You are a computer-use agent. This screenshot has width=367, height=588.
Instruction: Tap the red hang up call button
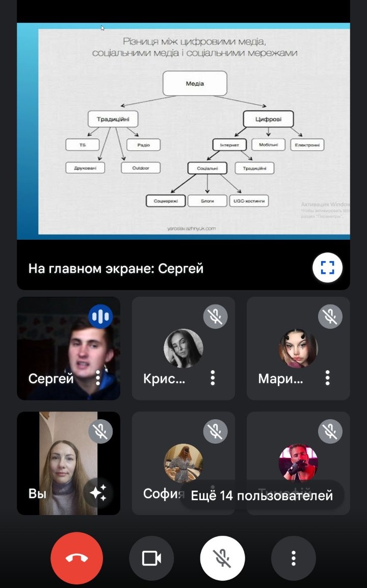point(76,558)
